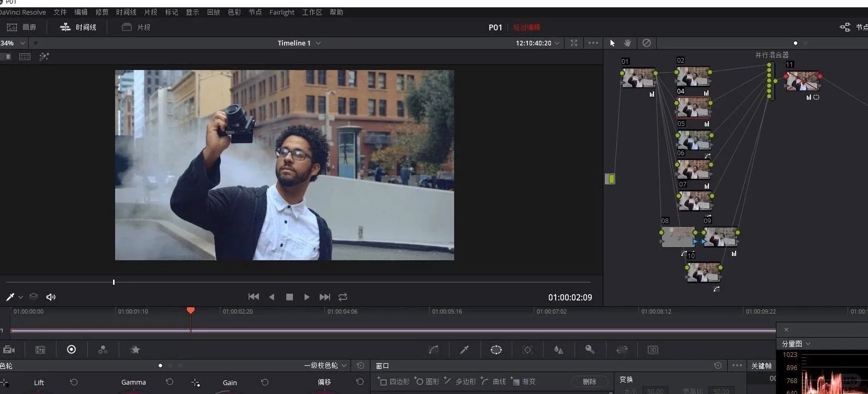This screenshot has height=394, width=868.
Task: Open the Camera Raw palette
Action: tap(8, 350)
